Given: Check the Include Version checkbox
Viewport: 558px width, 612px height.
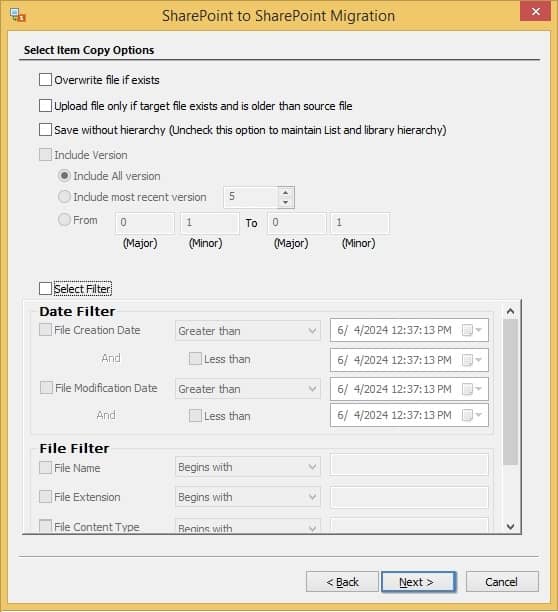Looking at the screenshot, I should (45, 155).
